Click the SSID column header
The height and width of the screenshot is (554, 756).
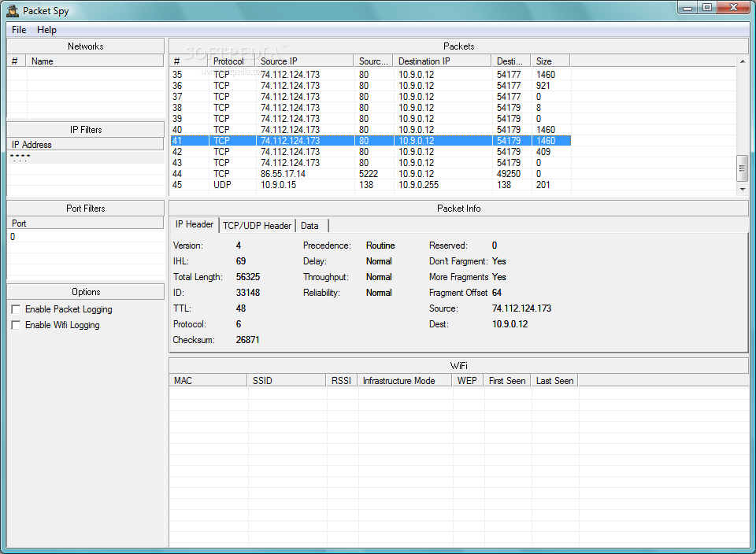(287, 381)
